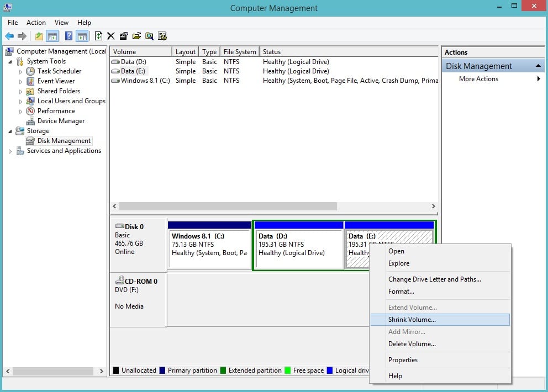Sort by the Status column header
548x392 pixels.
[x=349, y=52]
